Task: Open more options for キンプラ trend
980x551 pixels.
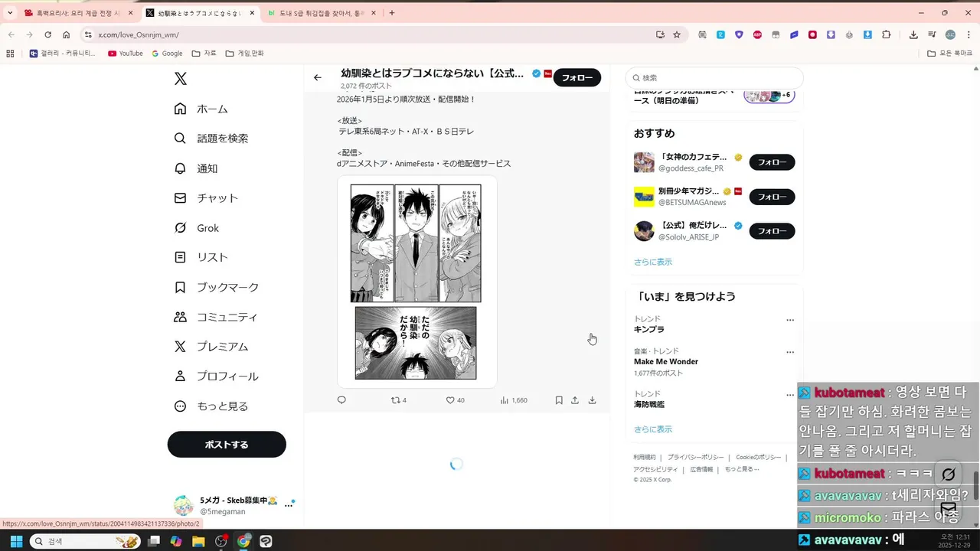Action: 790,321
